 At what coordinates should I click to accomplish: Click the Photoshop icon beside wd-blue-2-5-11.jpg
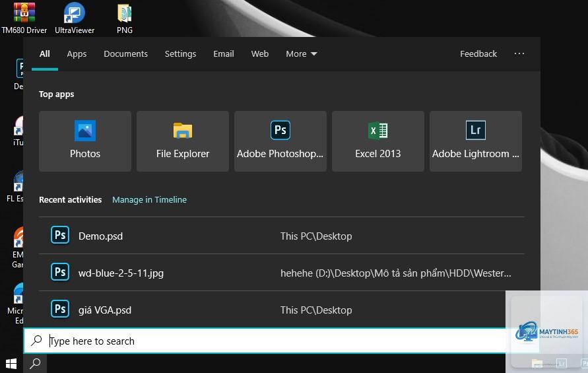coord(60,272)
